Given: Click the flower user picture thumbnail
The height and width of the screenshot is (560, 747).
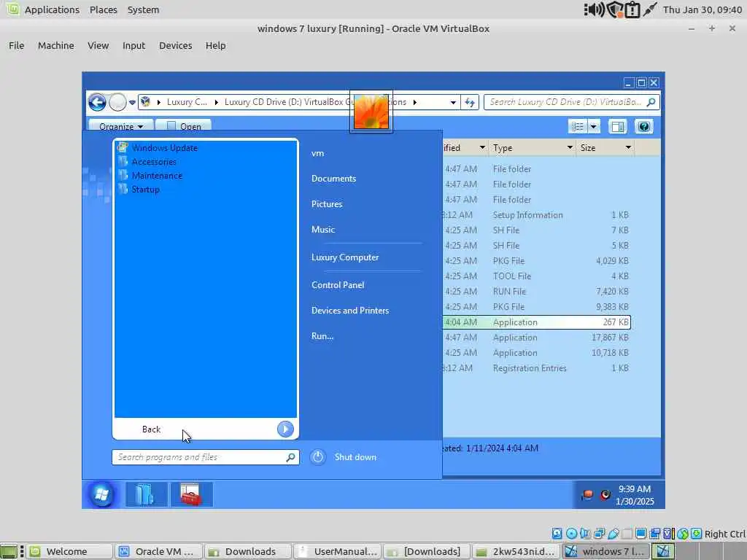Looking at the screenshot, I should tap(371, 112).
